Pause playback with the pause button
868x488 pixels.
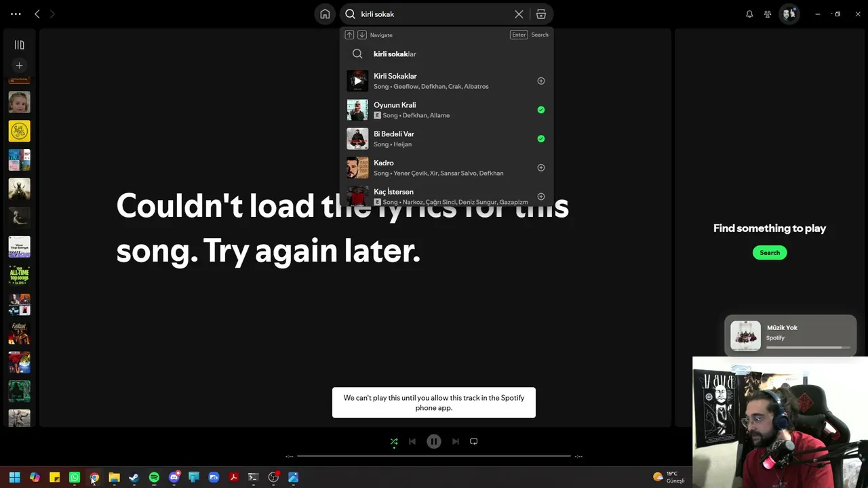point(434,441)
